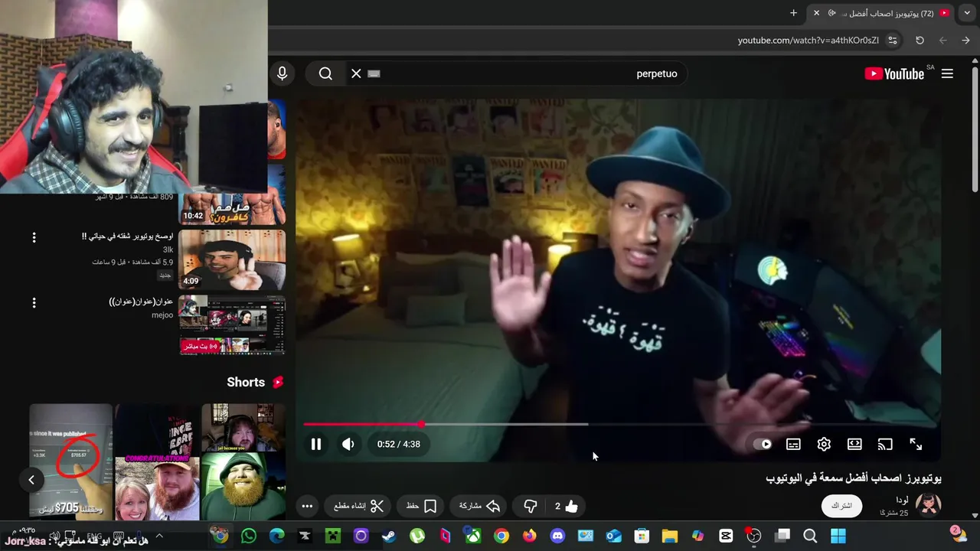Open WhatsApp from the taskbar
Viewport: 980px width, 551px height.
(x=248, y=536)
